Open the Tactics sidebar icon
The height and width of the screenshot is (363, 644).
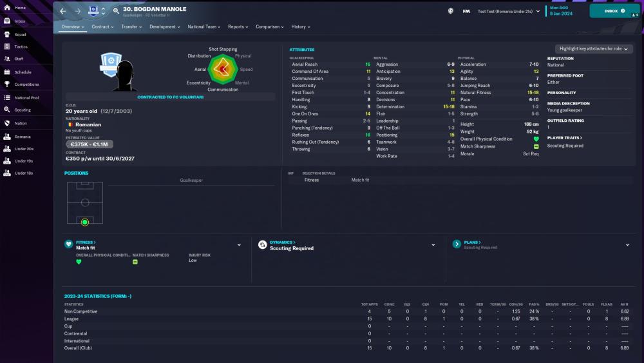(x=7, y=46)
